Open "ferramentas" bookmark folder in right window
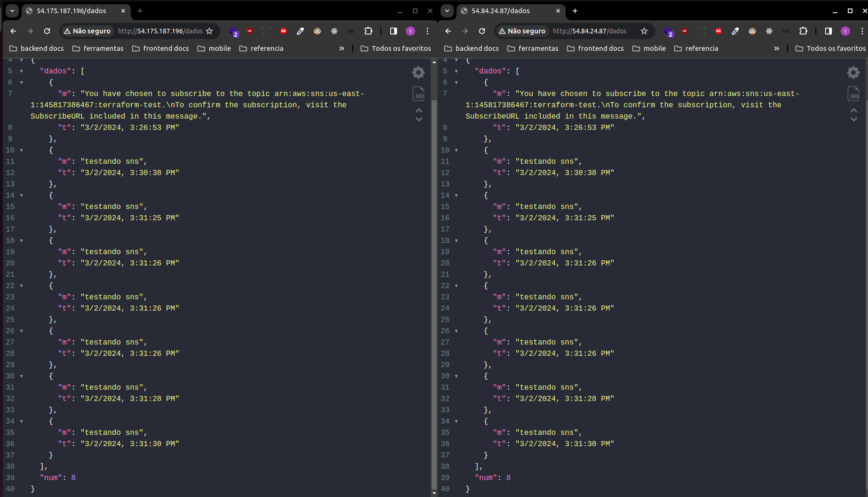This screenshot has width=868, height=497. (x=533, y=48)
